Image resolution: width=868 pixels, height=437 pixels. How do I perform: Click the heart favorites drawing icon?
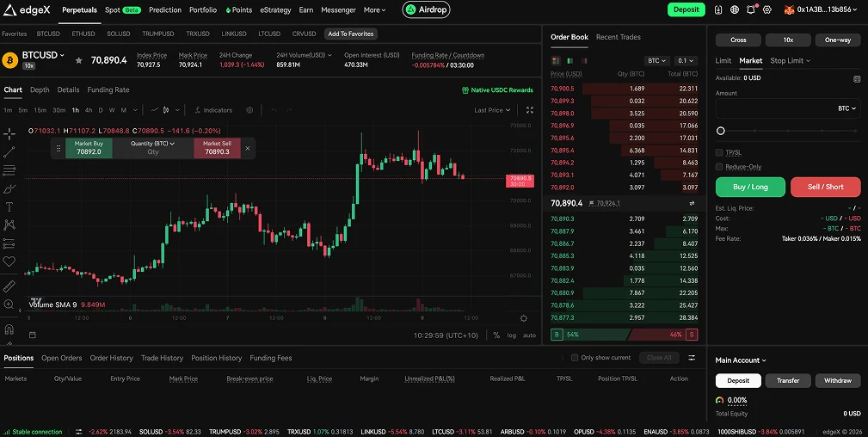[9, 262]
